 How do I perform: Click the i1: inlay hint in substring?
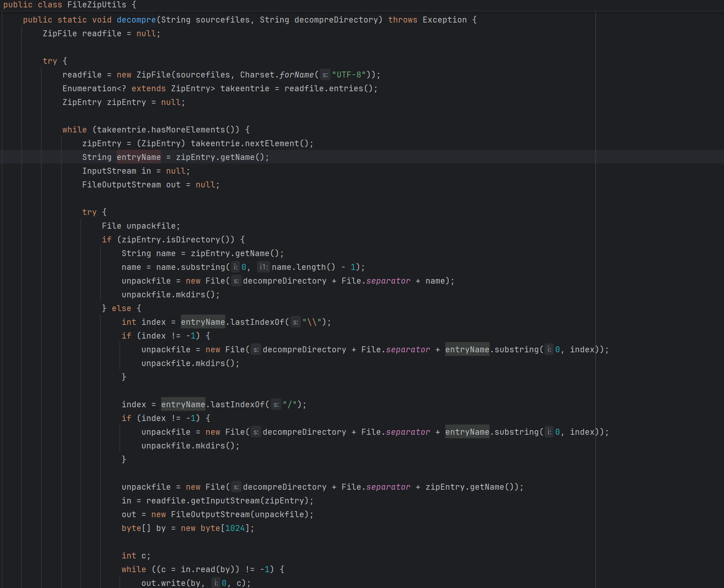263,267
